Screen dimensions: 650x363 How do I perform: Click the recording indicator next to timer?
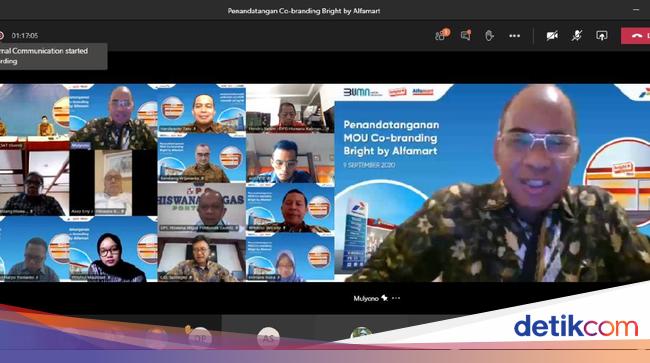(x=2, y=36)
